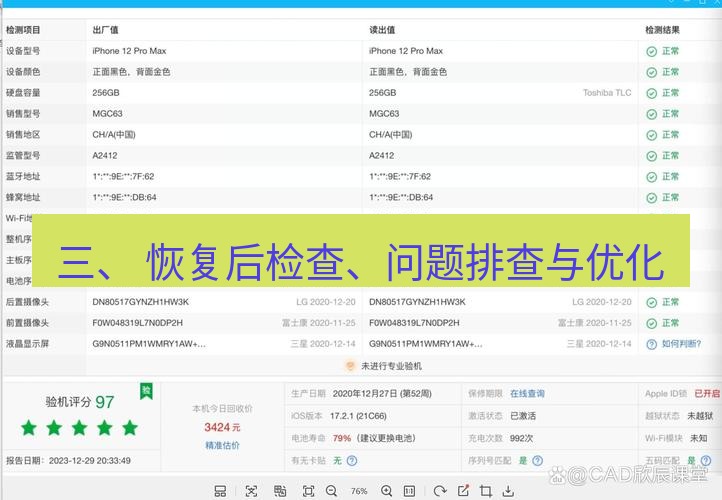722x500 pixels.
Task: Click the help icon beside 五码匹配
Action: tap(705, 460)
